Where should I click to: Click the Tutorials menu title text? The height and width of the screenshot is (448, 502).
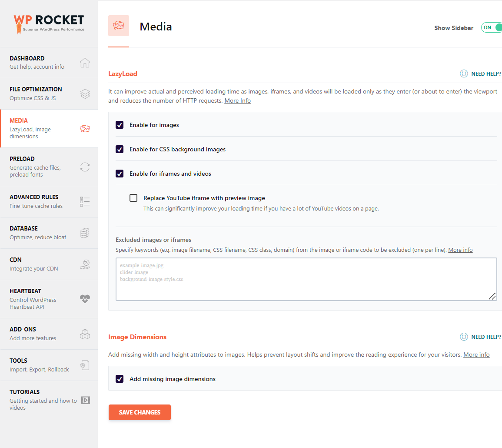[25, 392]
